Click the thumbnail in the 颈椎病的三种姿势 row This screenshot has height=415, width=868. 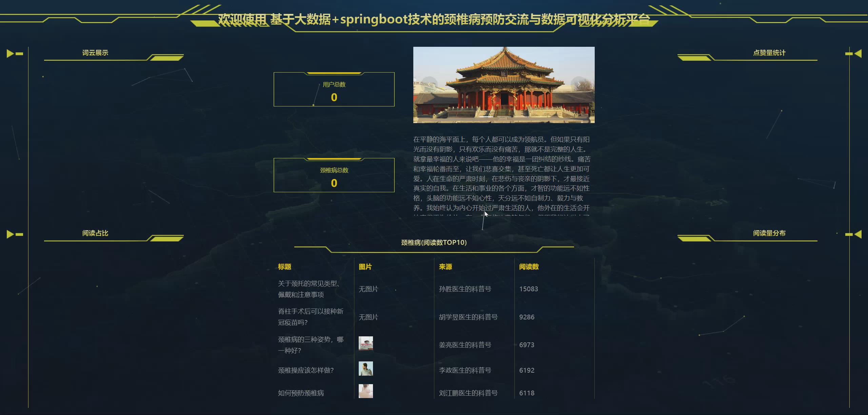pyautogui.click(x=366, y=343)
